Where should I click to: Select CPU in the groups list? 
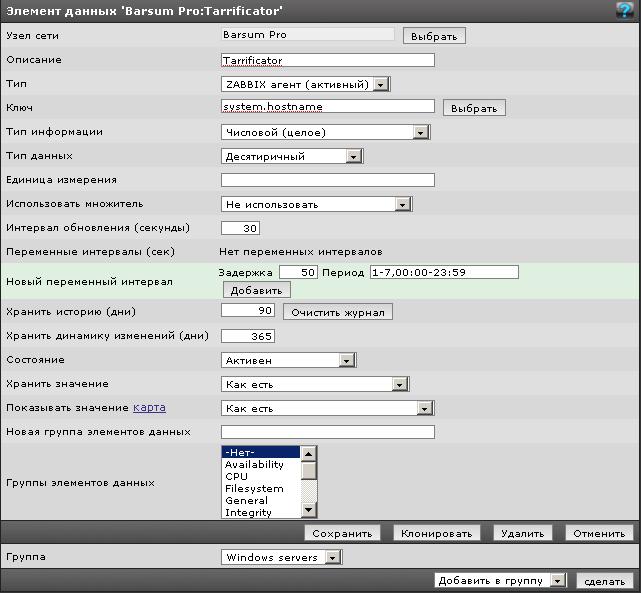[x=237, y=477]
